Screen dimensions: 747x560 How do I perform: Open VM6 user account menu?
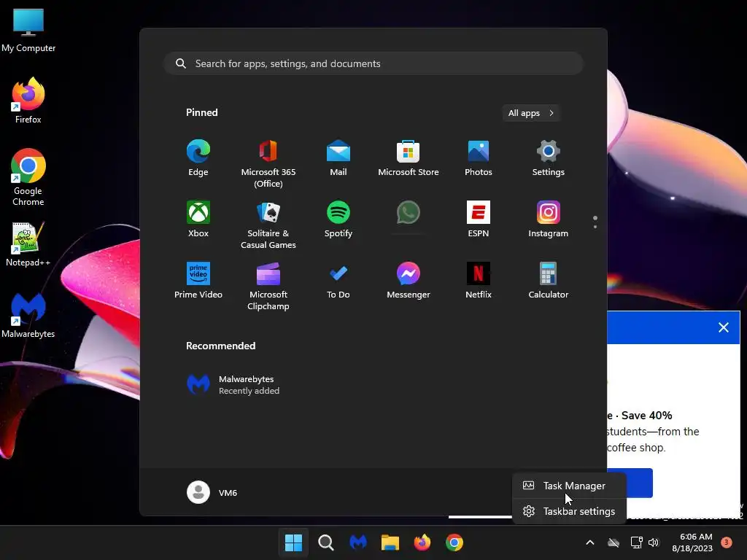pos(212,492)
